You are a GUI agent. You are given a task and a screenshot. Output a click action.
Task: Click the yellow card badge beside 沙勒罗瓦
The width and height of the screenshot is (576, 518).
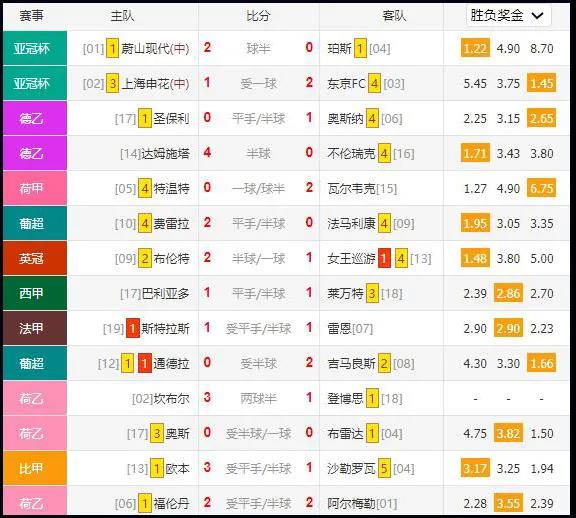(384, 468)
